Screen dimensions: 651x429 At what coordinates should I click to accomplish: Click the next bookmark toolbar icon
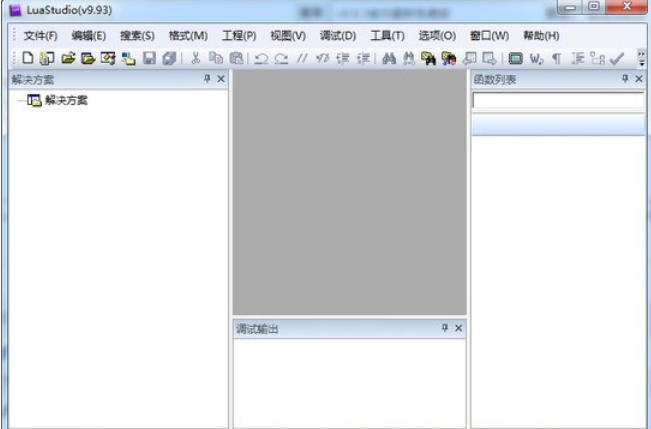point(489,58)
